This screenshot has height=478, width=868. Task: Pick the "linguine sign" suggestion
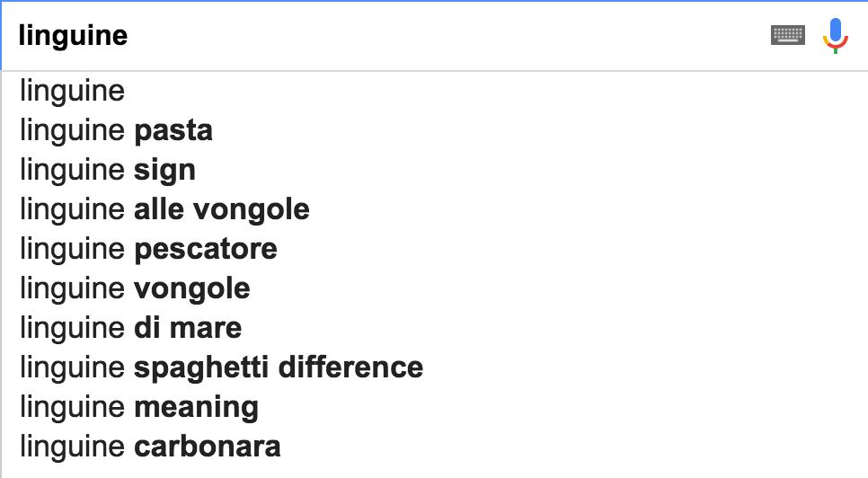click(x=107, y=170)
